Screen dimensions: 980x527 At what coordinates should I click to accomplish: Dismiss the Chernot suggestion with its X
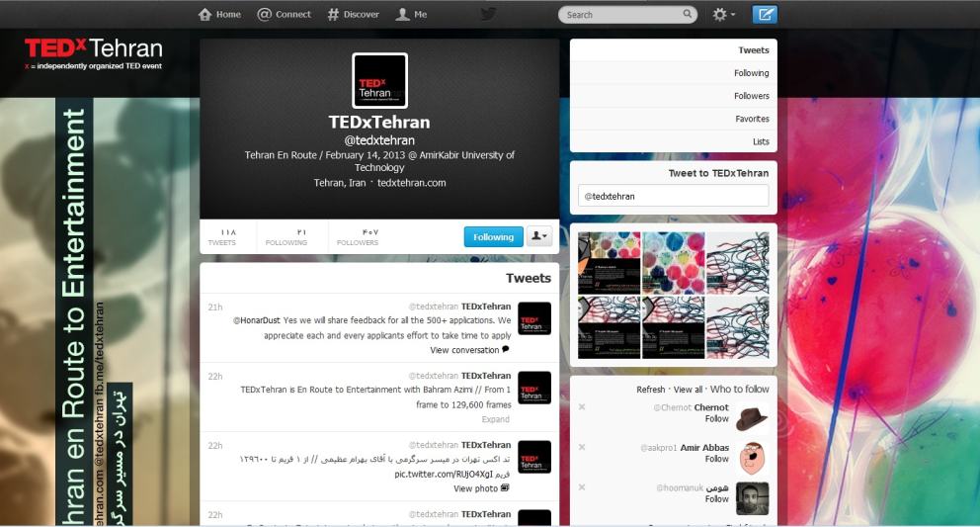pyautogui.click(x=582, y=406)
